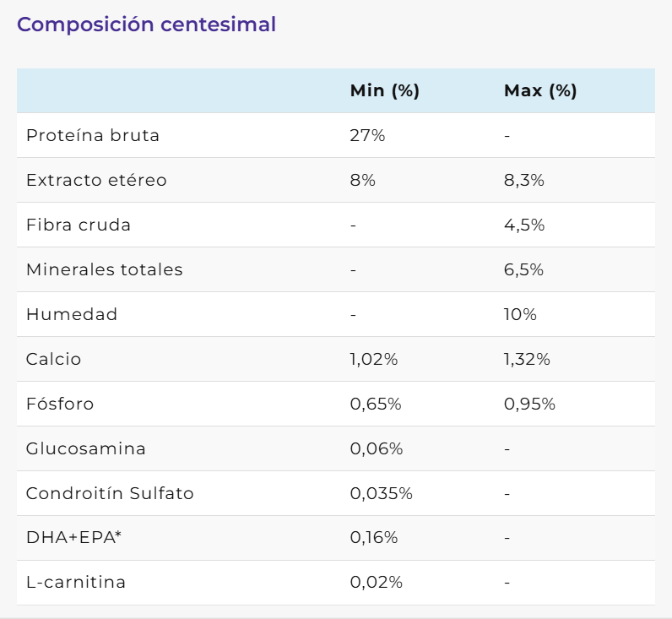Click the 0,65% Fósforo minimum value
The width and height of the screenshot is (672, 619).
376,404
